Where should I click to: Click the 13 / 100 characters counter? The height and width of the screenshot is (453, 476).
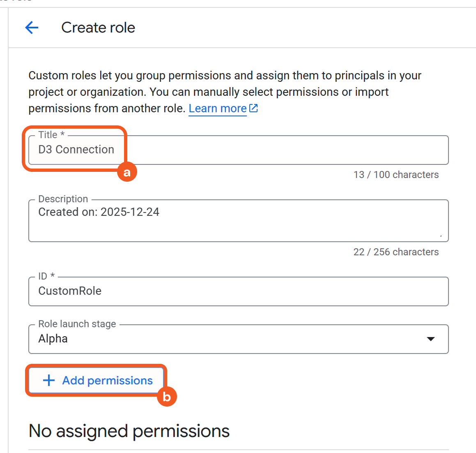[396, 175]
